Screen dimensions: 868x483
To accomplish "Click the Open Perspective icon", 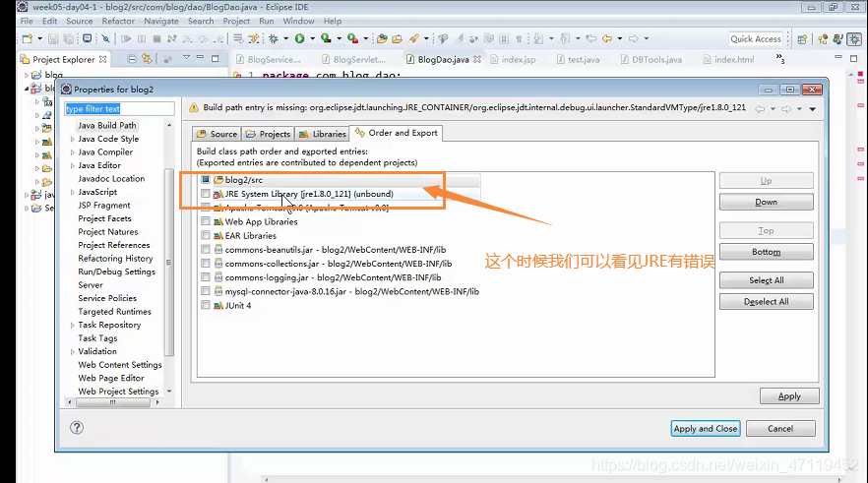I will 802,39.
